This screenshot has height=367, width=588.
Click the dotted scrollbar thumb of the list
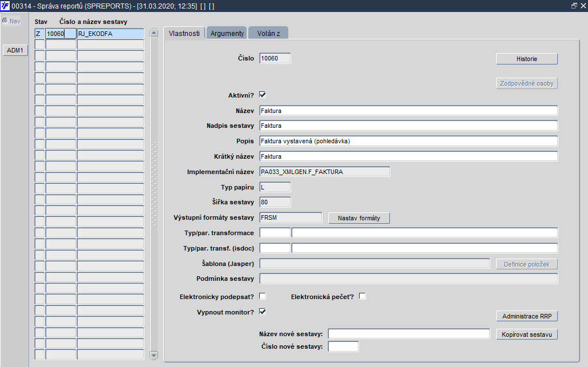point(154,184)
